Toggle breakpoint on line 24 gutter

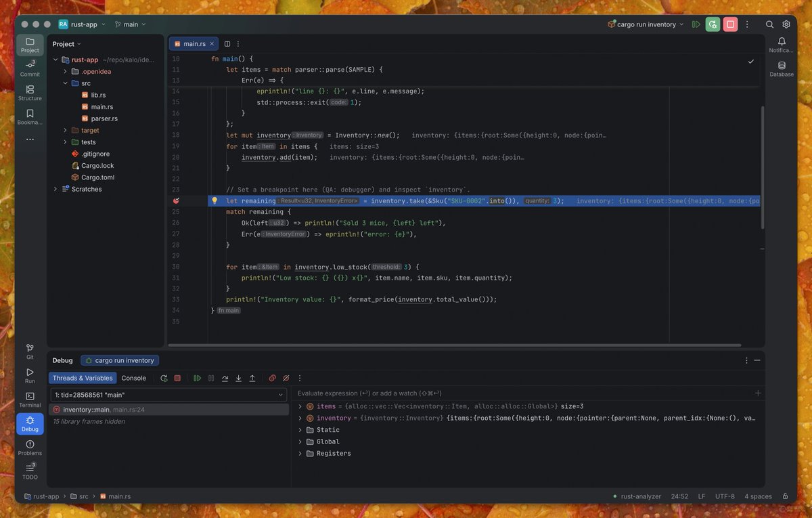176,200
